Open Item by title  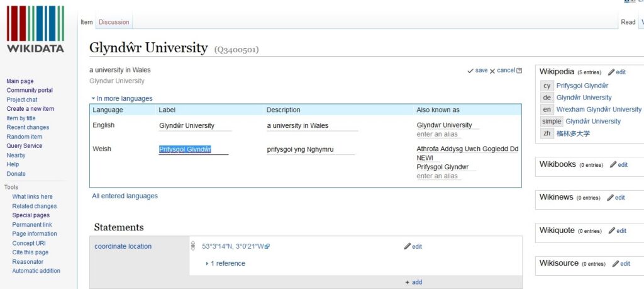click(21, 118)
